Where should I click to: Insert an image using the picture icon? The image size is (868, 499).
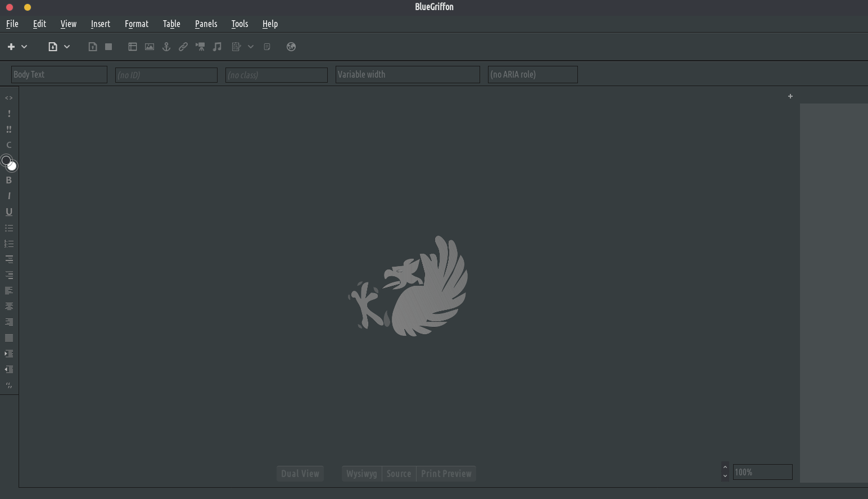click(x=150, y=47)
